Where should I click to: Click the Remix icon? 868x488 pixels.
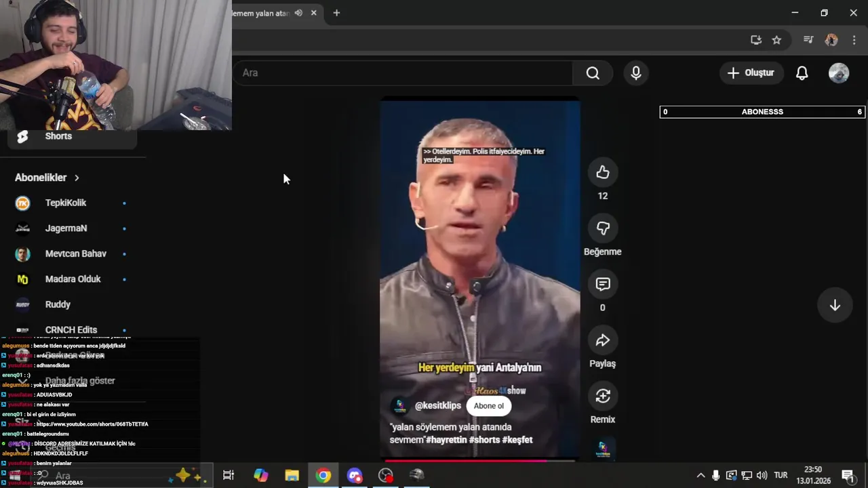602,396
